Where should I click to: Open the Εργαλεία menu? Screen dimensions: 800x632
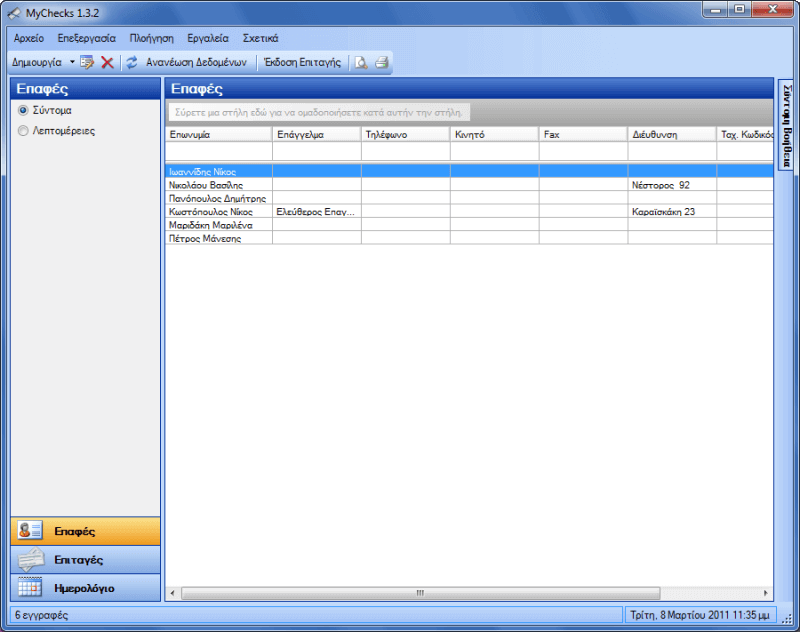(207, 38)
